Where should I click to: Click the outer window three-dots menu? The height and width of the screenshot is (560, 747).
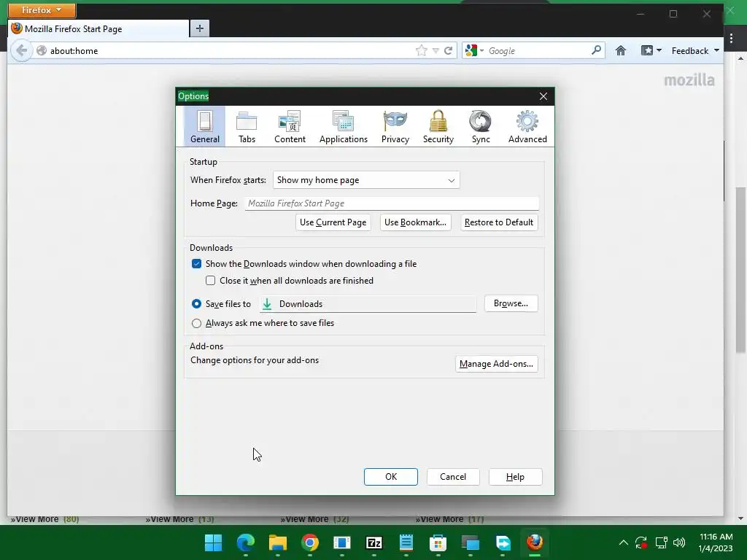pyautogui.click(x=731, y=39)
